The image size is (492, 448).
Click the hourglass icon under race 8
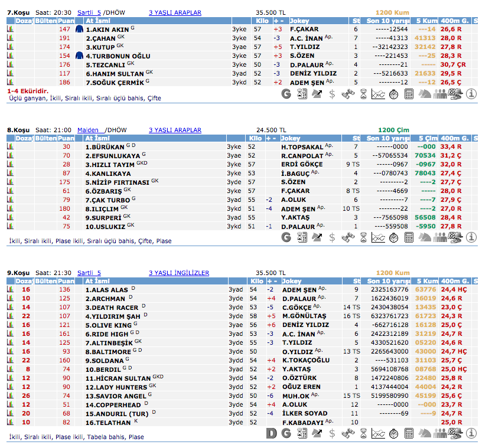pyautogui.click(x=363, y=237)
